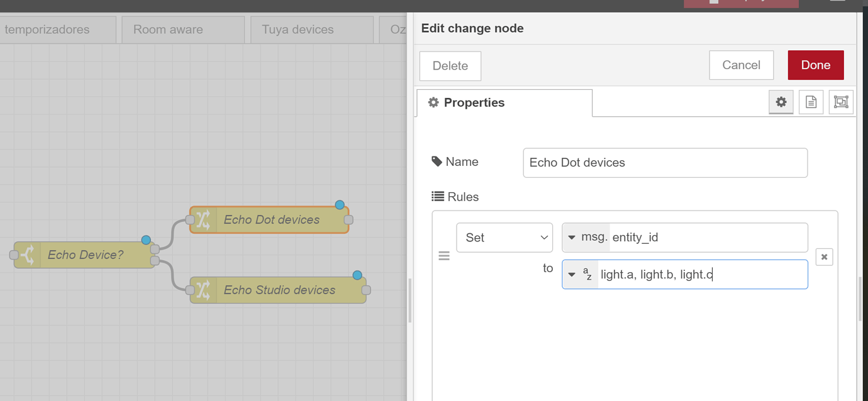Open the Set action dropdown
The width and height of the screenshot is (868, 401).
(504, 238)
